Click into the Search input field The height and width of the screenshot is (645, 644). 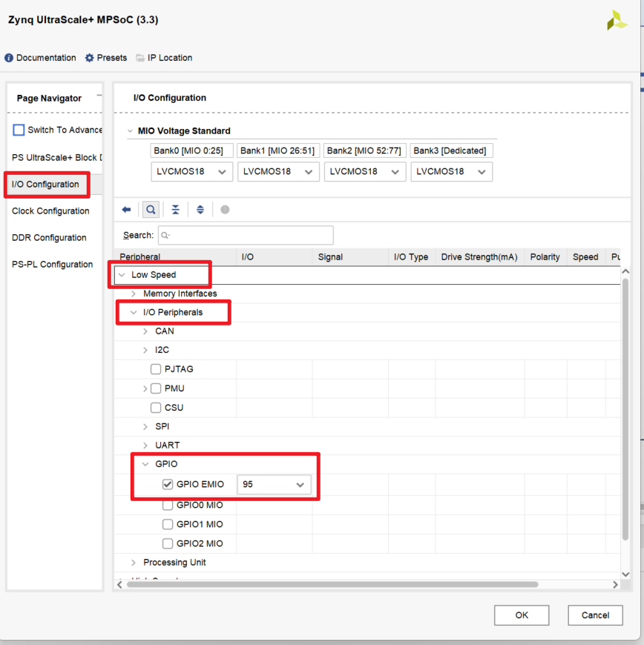coord(246,235)
